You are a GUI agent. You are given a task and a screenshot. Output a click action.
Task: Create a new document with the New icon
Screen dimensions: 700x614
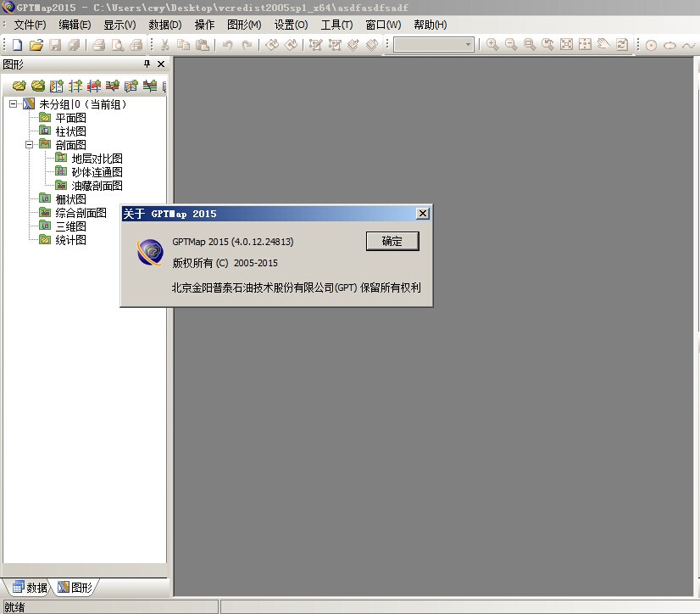coord(18,45)
